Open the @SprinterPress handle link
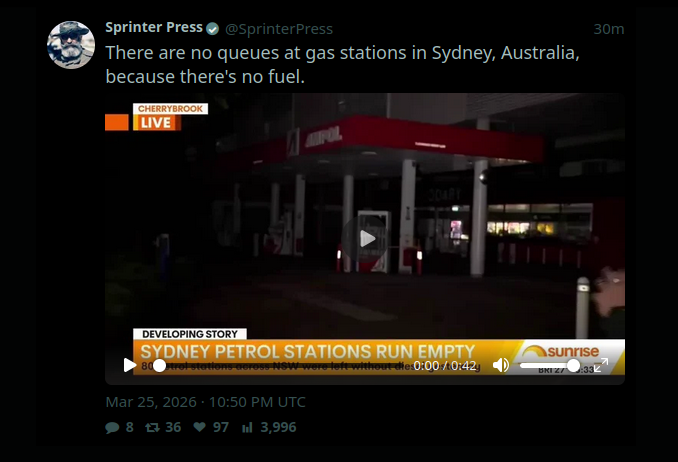 279,29
